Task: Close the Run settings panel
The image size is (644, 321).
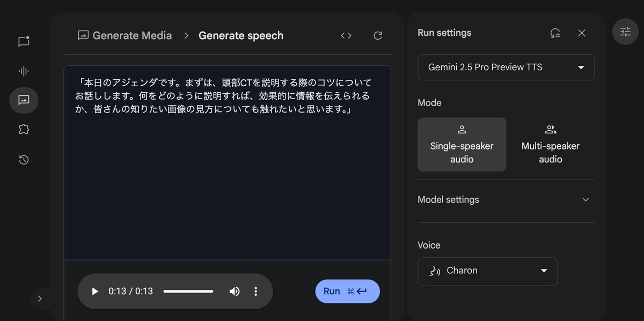Action: (582, 33)
